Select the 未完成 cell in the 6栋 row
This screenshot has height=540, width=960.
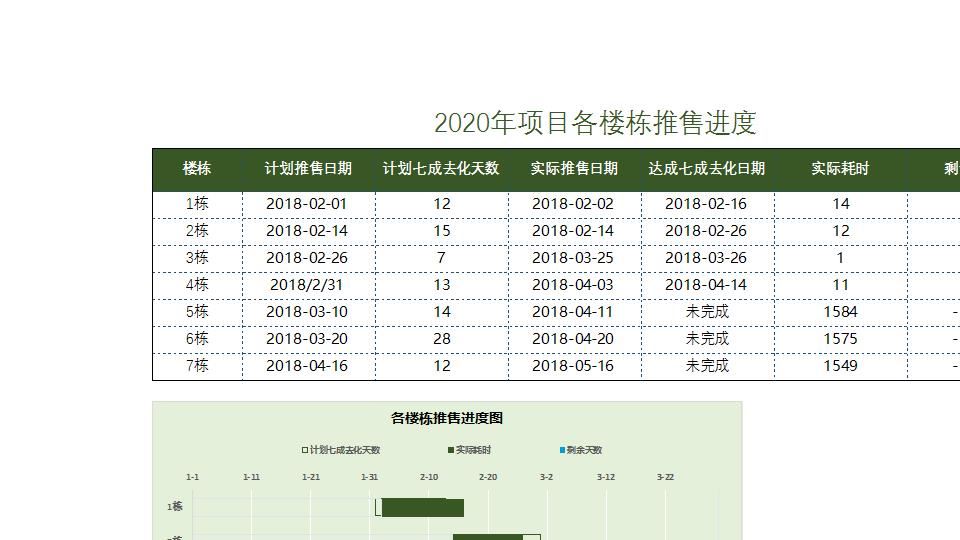(x=707, y=339)
